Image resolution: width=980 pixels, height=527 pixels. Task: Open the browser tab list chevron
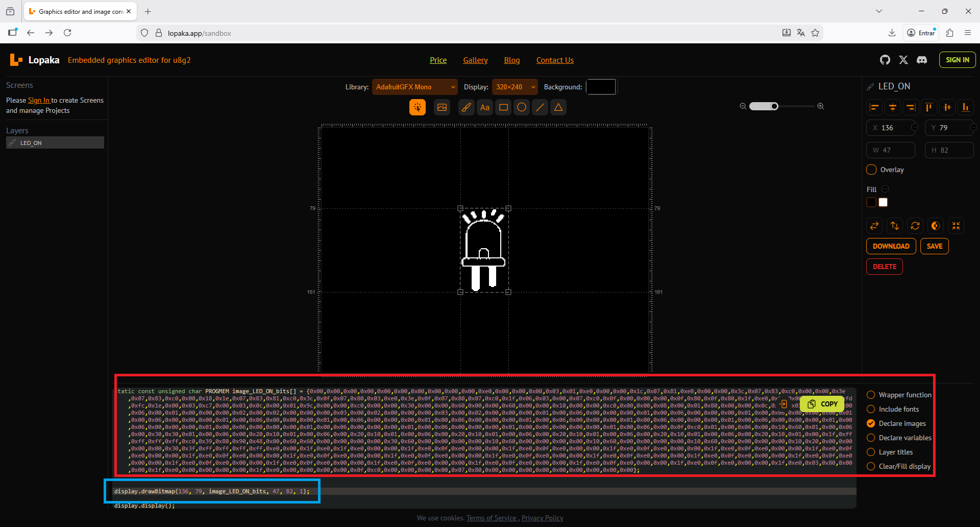point(879,11)
